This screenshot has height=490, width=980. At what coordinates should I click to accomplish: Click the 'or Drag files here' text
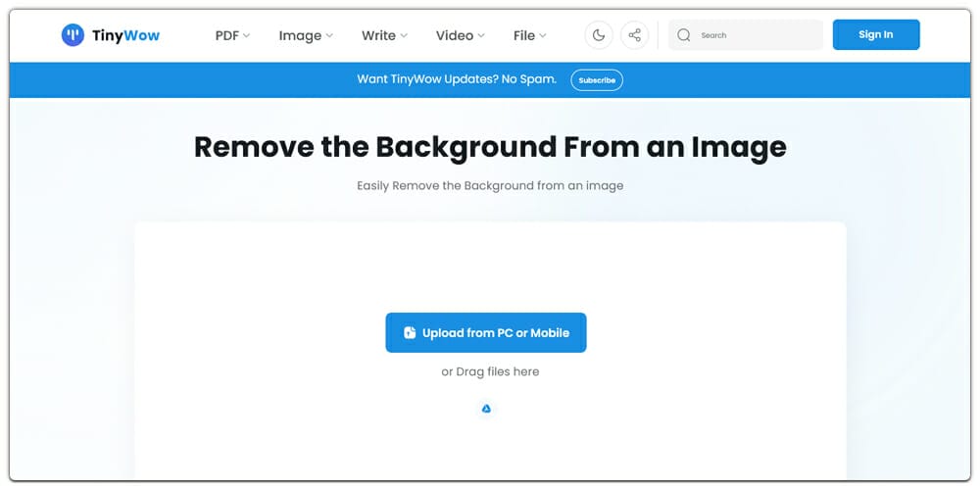click(490, 371)
